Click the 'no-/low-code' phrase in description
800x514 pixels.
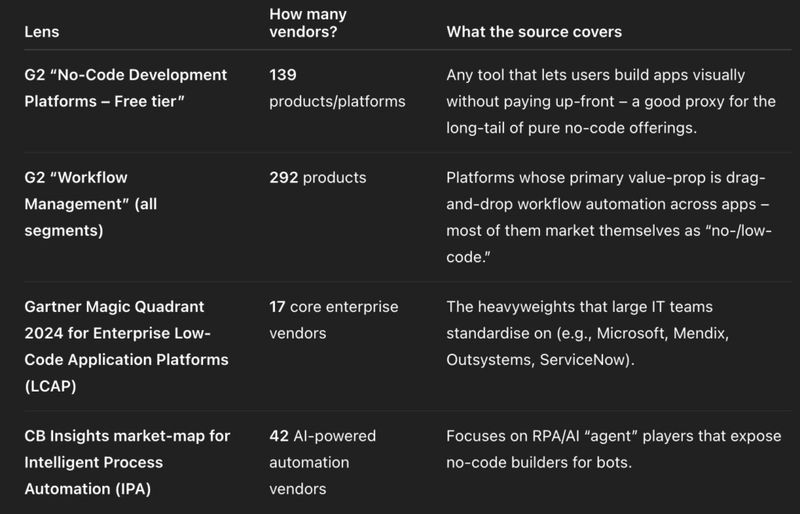coord(610,243)
